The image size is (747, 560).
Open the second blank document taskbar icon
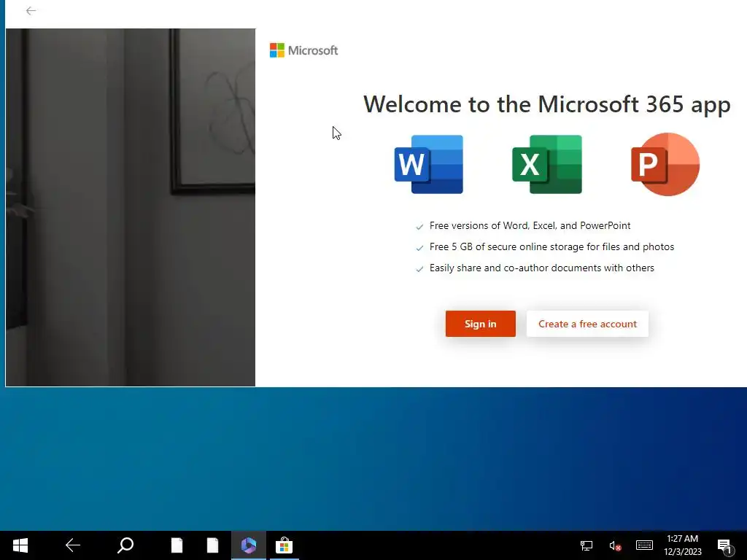click(x=212, y=545)
